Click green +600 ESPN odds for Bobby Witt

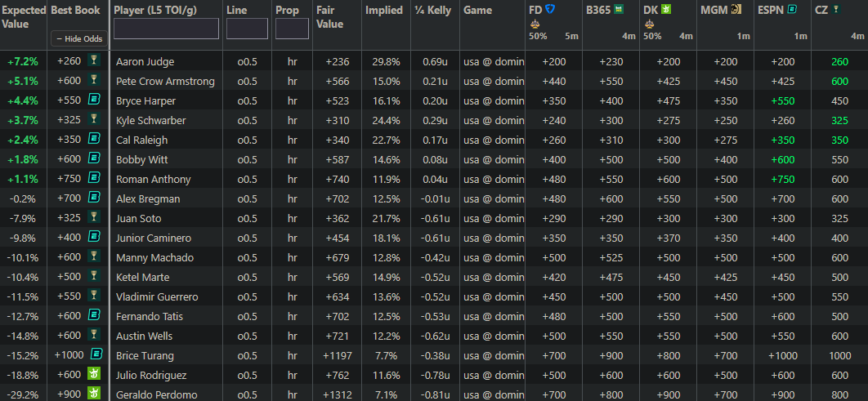point(781,160)
